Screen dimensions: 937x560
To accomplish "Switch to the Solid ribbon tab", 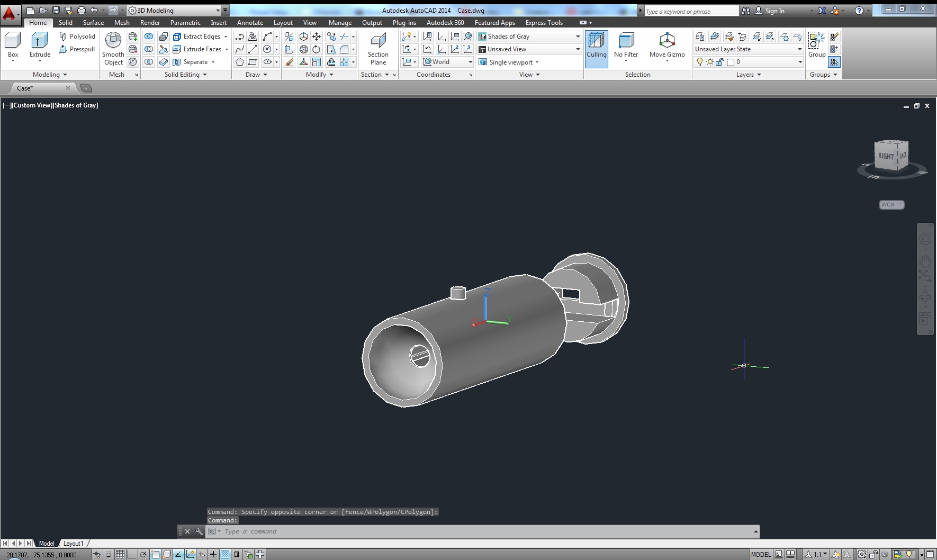I will pos(66,23).
